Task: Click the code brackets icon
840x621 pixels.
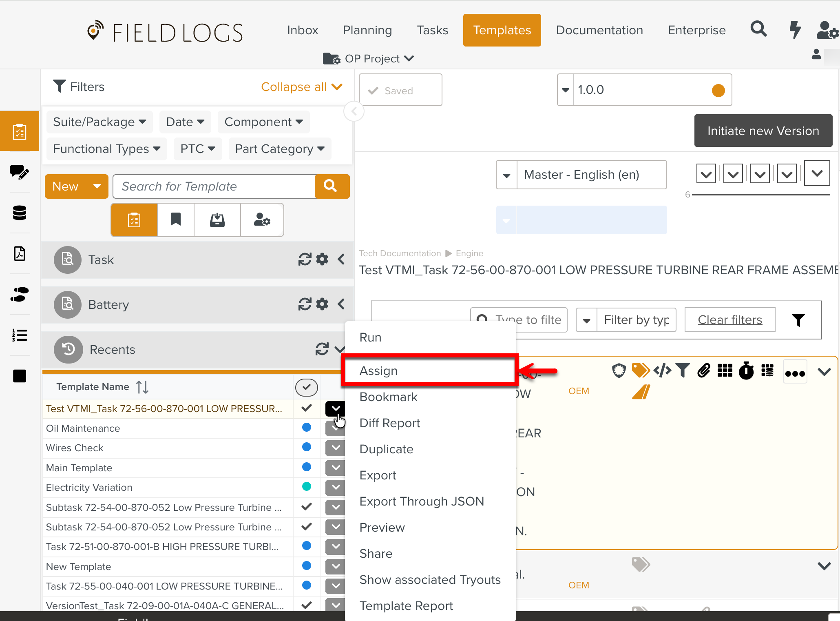Action: (662, 370)
